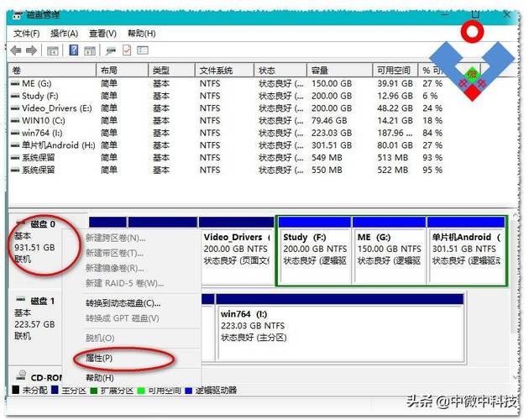Screen dimensions: 529x420
Task: Click the 84 % free percentage cell
Action: pos(432,133)
